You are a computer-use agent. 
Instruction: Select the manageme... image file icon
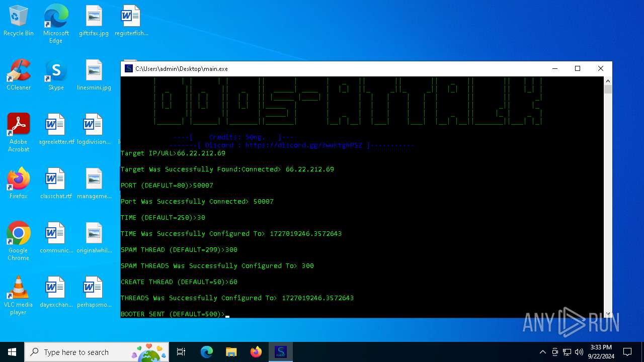[94, 184]
